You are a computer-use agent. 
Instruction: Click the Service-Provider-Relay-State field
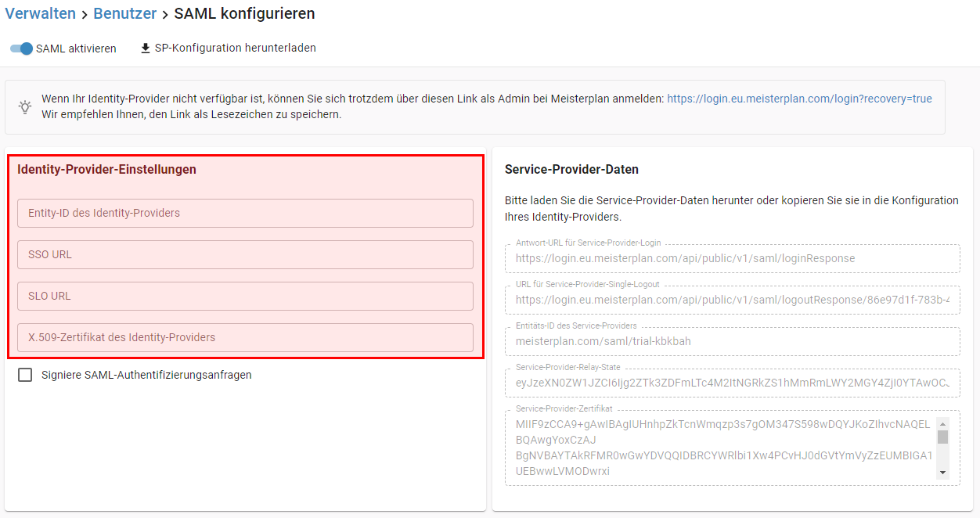point(733,383)
